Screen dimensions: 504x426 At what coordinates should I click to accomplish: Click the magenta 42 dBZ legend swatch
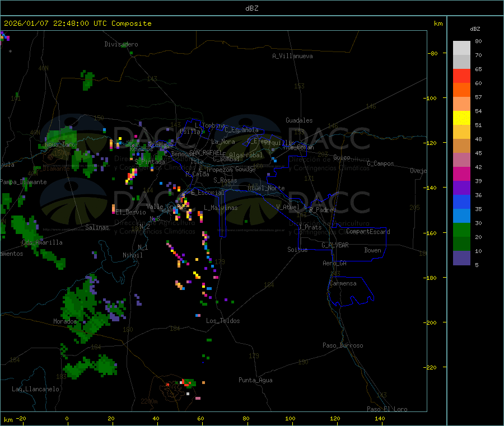click(x=461, y=174)
